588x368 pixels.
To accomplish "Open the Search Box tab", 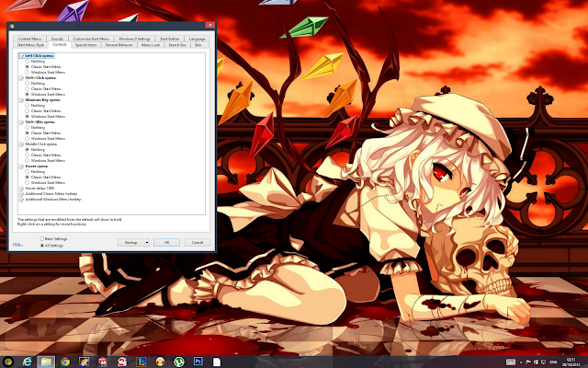I will (177, 45).
